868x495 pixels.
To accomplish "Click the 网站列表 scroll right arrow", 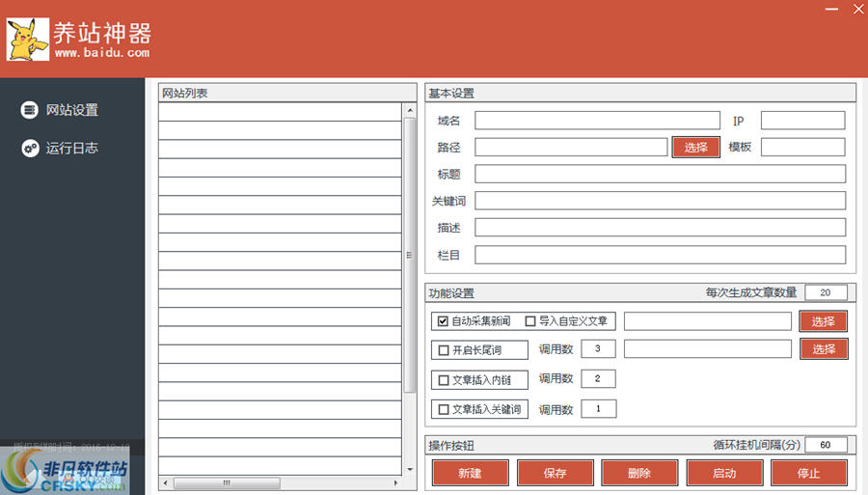I will [395, 482].
